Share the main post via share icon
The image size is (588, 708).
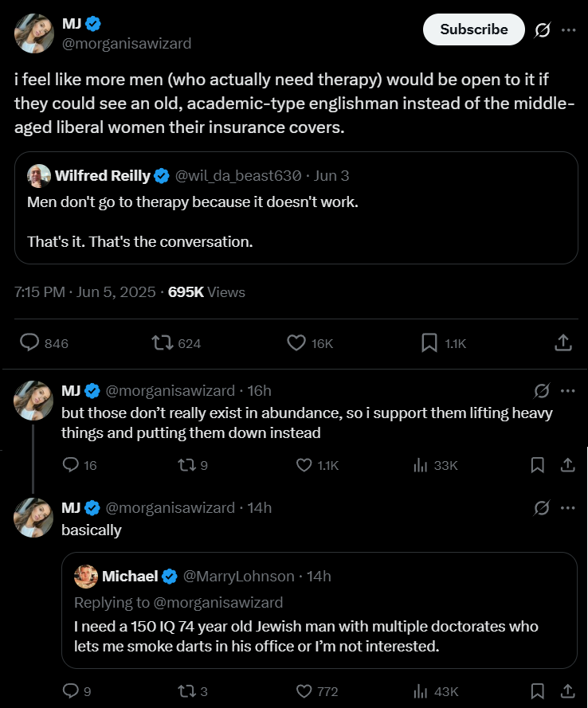pos(563,342)
